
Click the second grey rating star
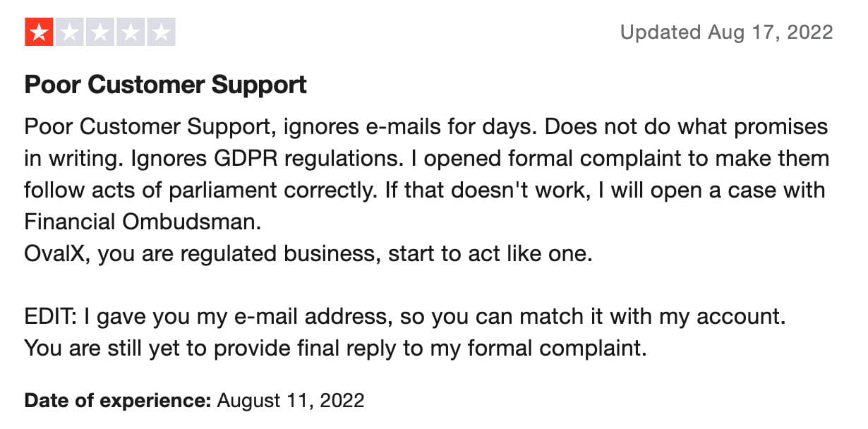[69, 32]
